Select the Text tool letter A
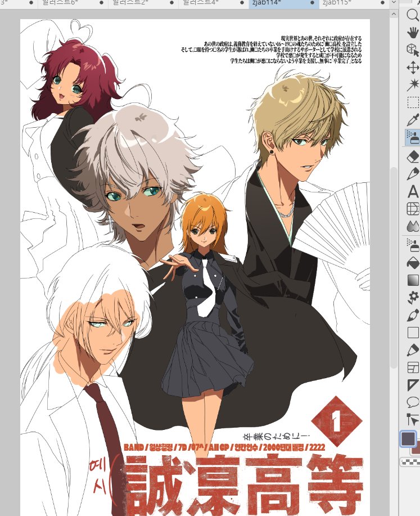 click(x=413, y=191)
